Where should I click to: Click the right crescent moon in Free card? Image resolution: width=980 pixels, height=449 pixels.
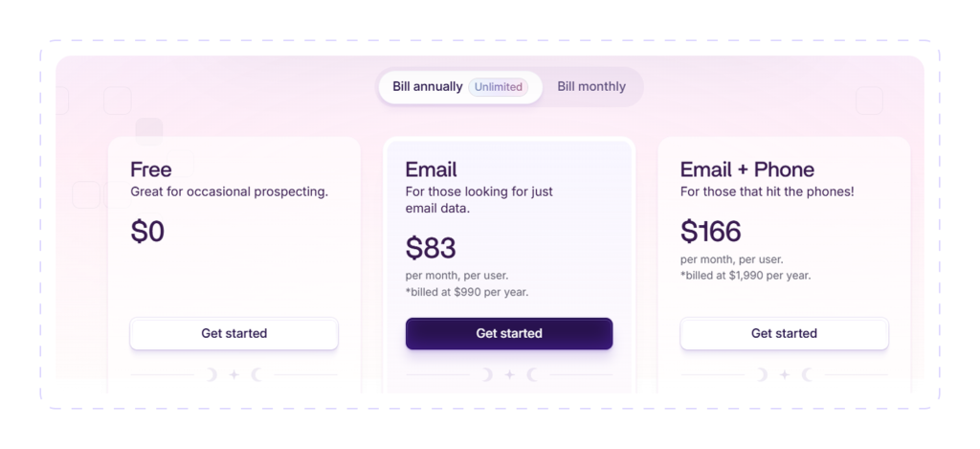pyautogui.click(x=256, y=374)
